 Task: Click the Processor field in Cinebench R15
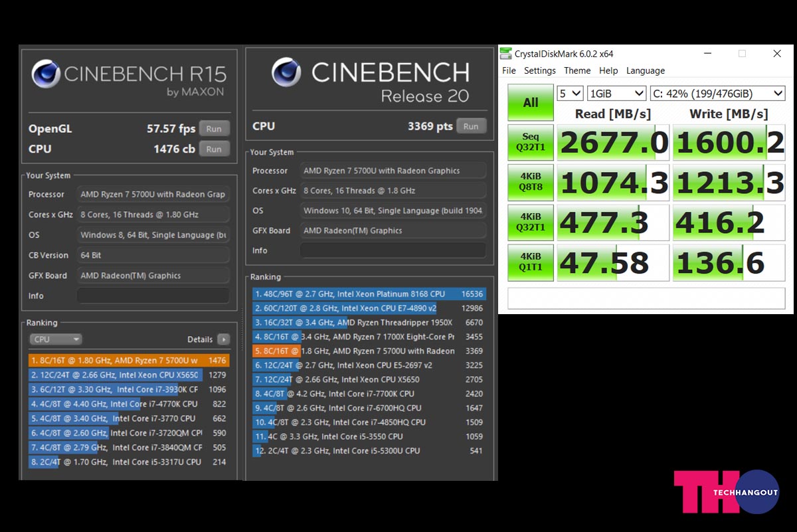[153, 195]
